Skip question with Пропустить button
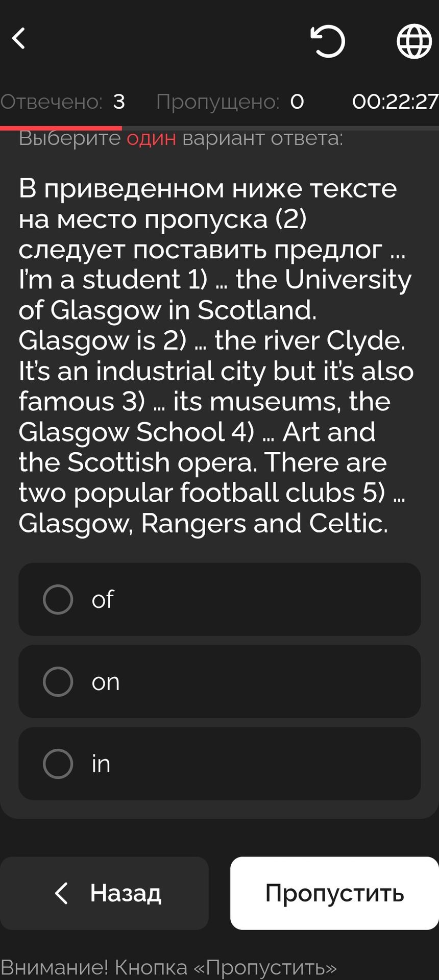This screenshot has width=439, height=980. [334, 893]
